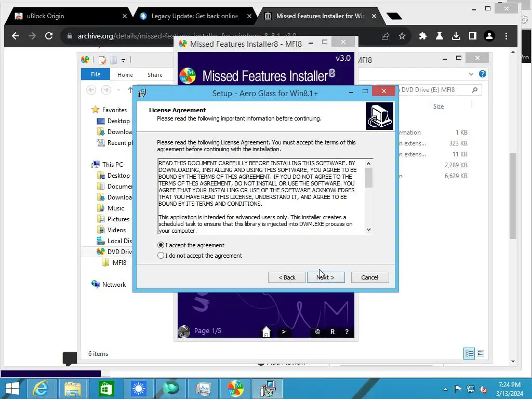Click the archive.org address bar
Screen dimensions: 532x399
pos(220,36)
